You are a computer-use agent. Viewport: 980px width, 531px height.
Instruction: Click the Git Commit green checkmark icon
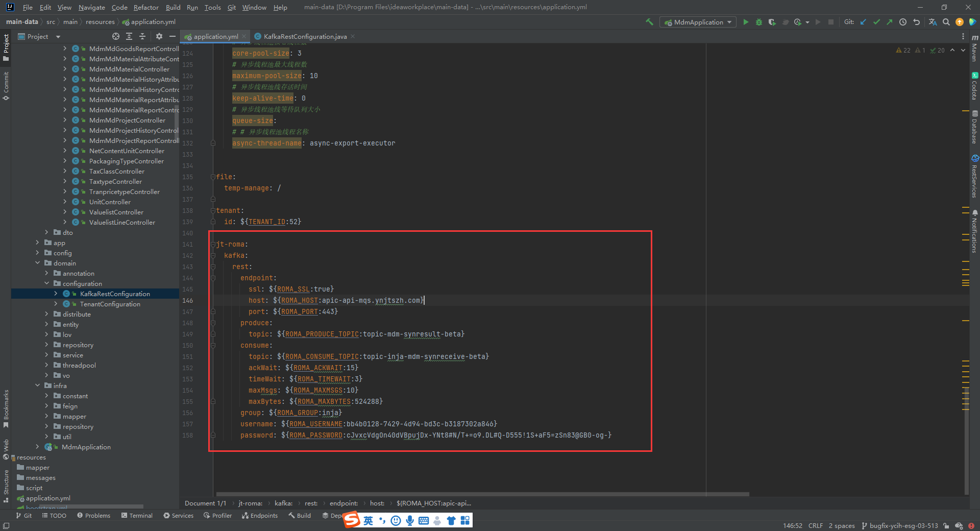tap(876, 22)
